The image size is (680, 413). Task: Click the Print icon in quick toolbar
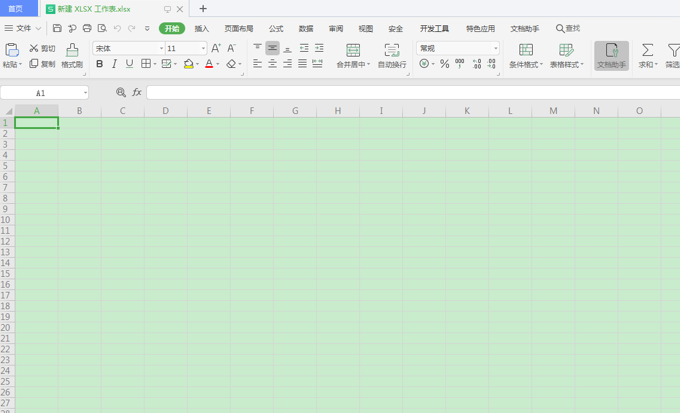tap(87, 28)
